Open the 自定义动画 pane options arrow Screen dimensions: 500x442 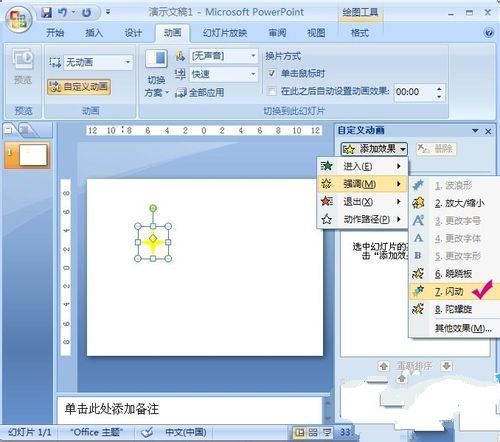(476, 131)
